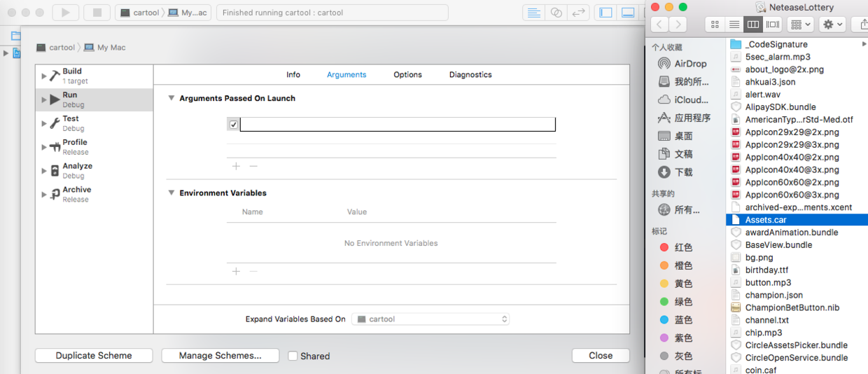The height and width of the screenshot is (374, 868).
Task: Click the Xcode Run (play) button
Action: 65,13
